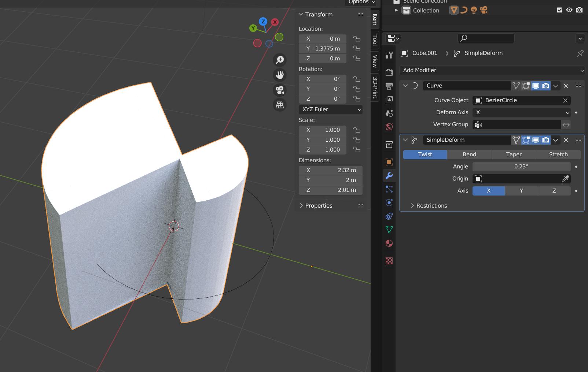This screenshot has height=372, width=588.
Task: Set SimpleDeform axis to Z
Action: (554, 191)
